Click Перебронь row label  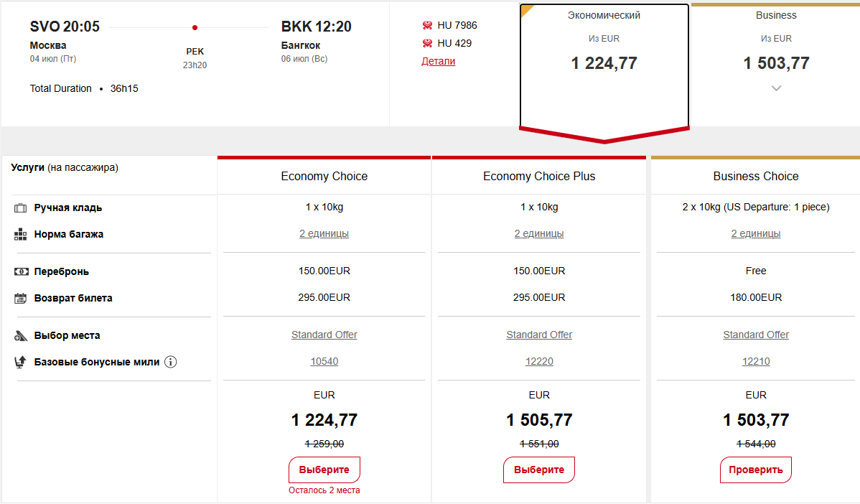pyautogui.click(x=62, y=271)
